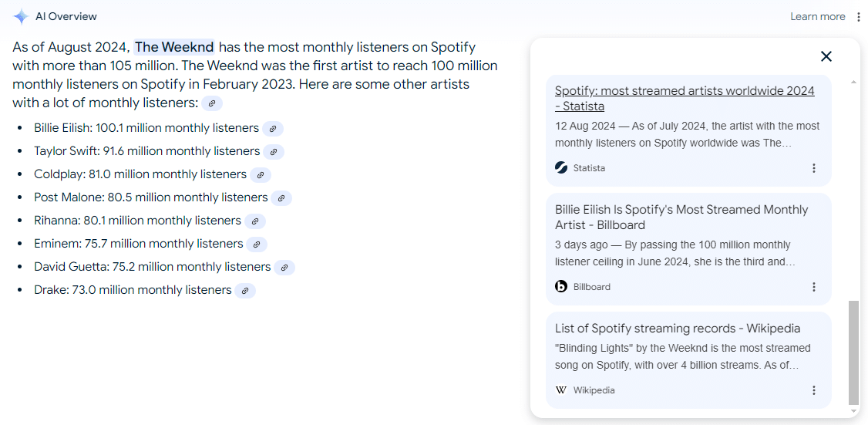Click the link icon beside Drake's listeners
The height and width of the screenshot is (425, 868).
pos(245,291)
